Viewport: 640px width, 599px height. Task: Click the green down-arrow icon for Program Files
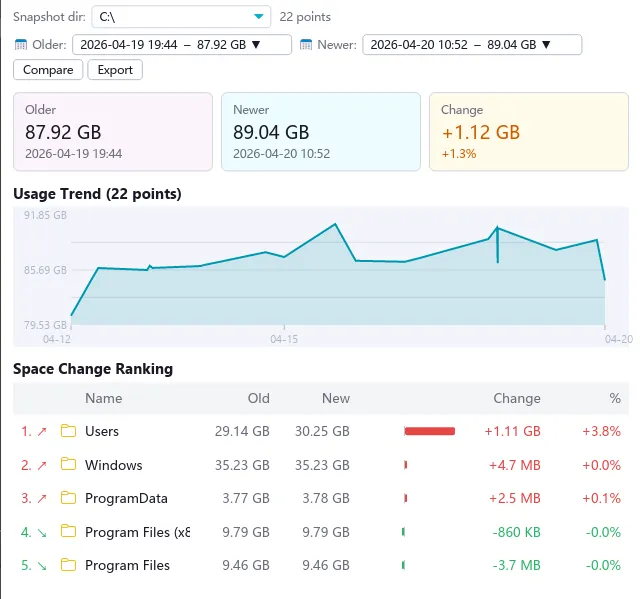coord(41,565)
